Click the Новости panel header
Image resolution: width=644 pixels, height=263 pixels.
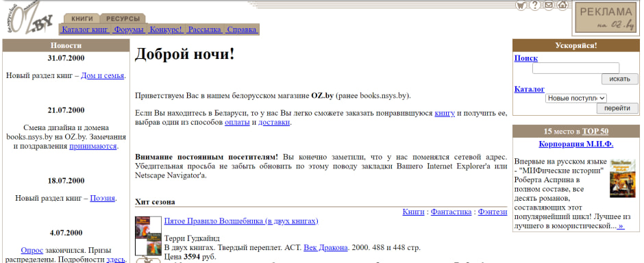tap(66, 45)
